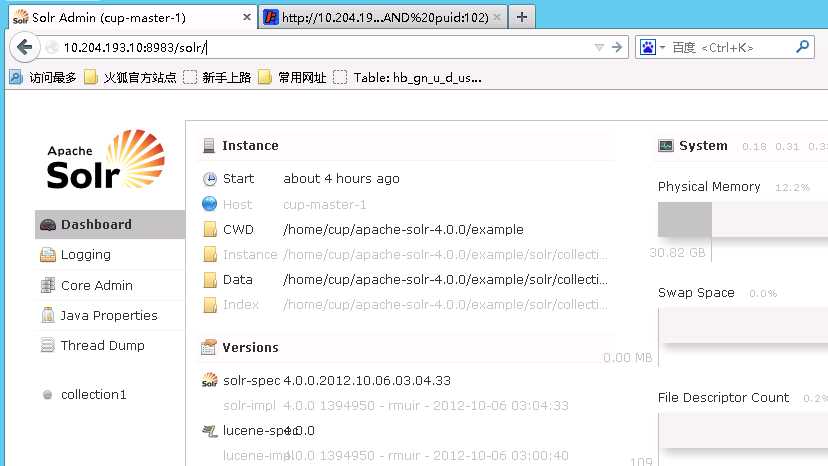
Task: Click the Logging icon in sidebar
Action: (x=48, y=255)
